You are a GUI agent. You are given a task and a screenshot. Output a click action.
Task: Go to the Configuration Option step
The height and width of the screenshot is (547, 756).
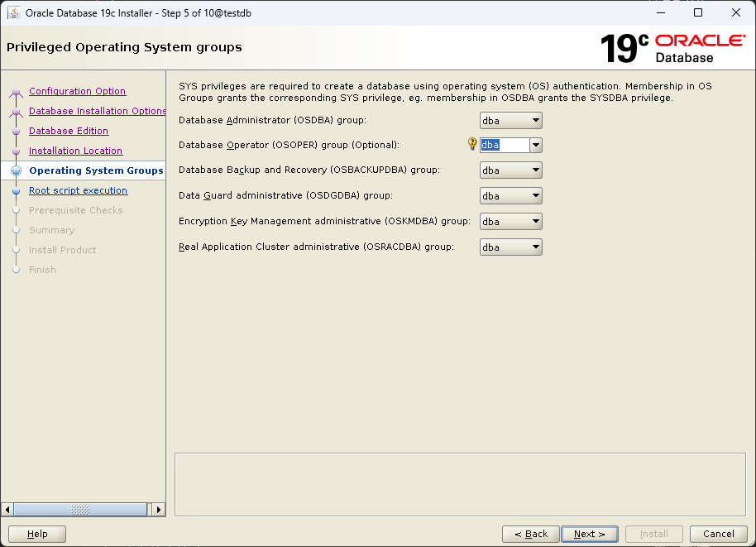pyautogui.click(x=77, y=91)
